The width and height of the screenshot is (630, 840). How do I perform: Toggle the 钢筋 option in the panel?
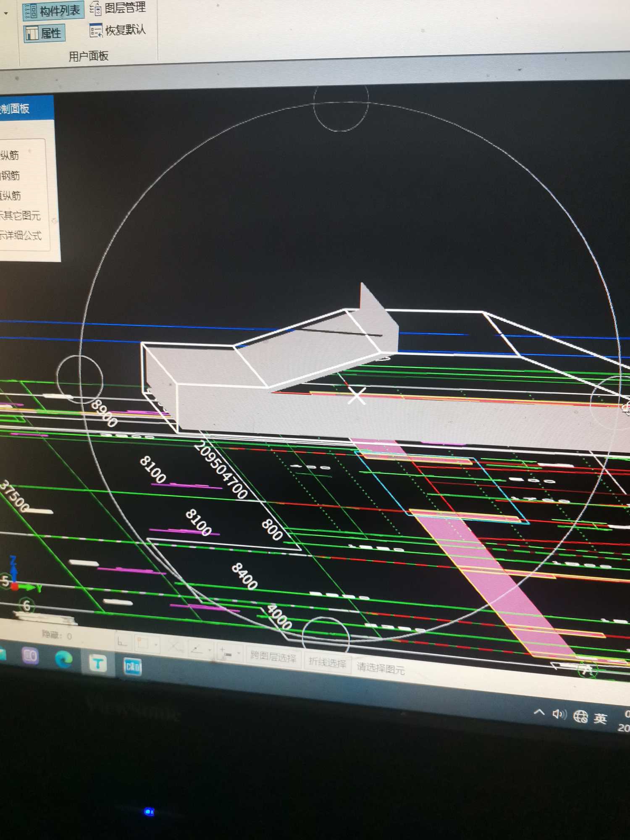pos(10,175)
